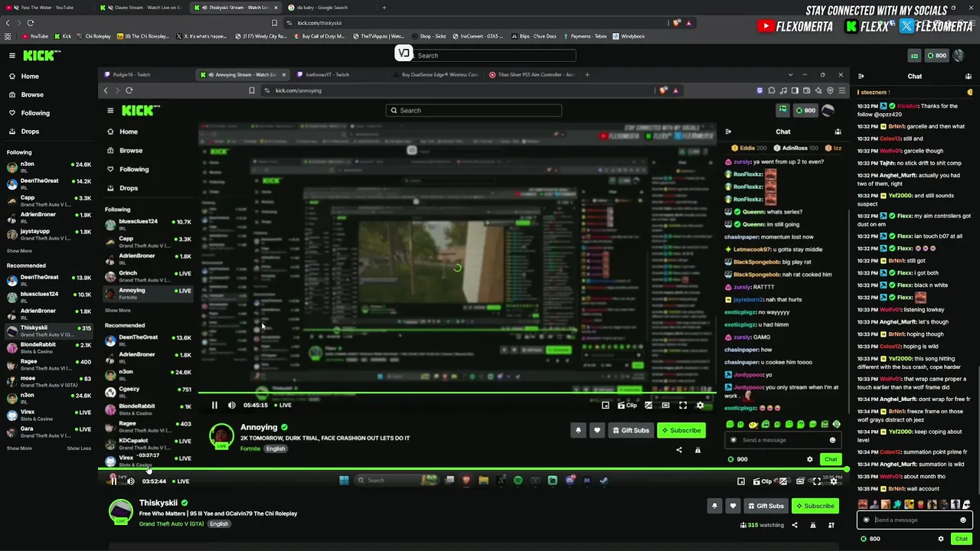Go back in the outer browser
The height and width of the screenshot is (551, 980).
(8, 23)
